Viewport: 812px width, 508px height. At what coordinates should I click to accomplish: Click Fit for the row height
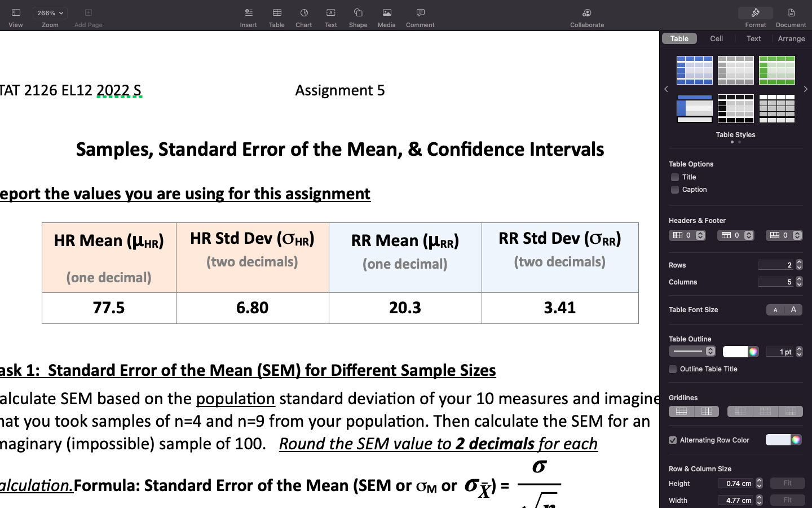pyautogui.click(x=788, y=483)
